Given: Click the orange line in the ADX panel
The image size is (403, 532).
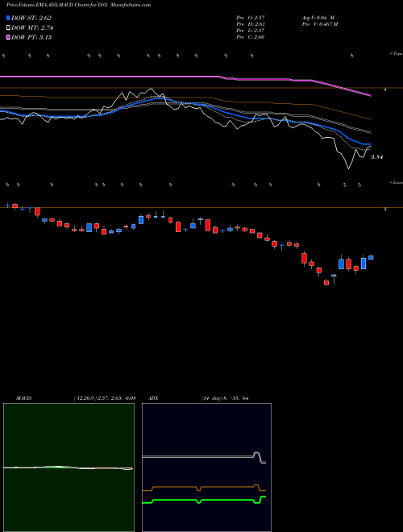Looking at the screenshot, I should pyautogui.click(x=204, y=487).
